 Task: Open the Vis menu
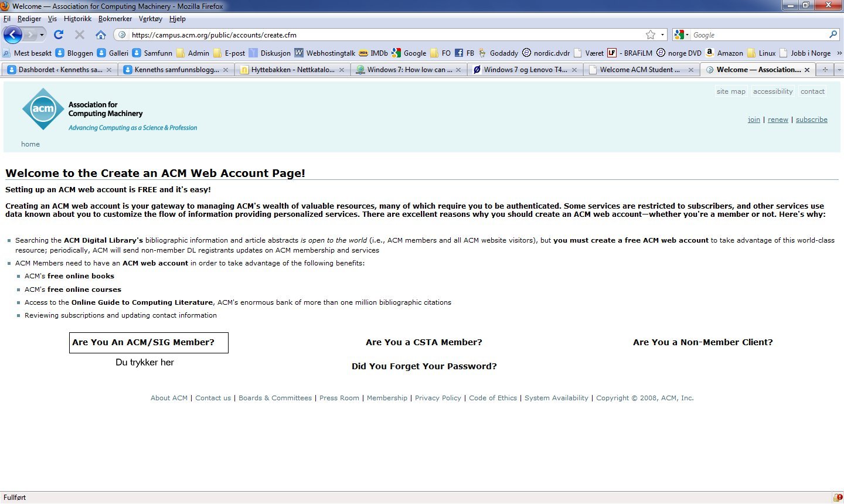pos(52,19)
